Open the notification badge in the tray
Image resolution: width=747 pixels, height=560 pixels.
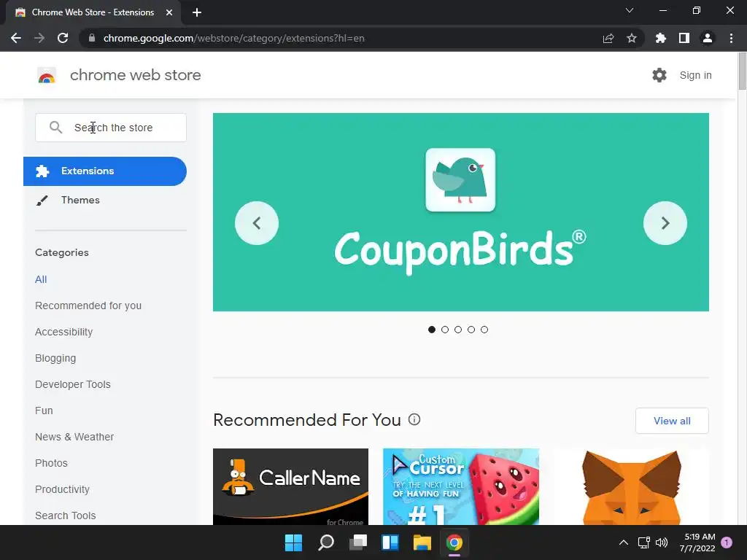pos(727,542)
